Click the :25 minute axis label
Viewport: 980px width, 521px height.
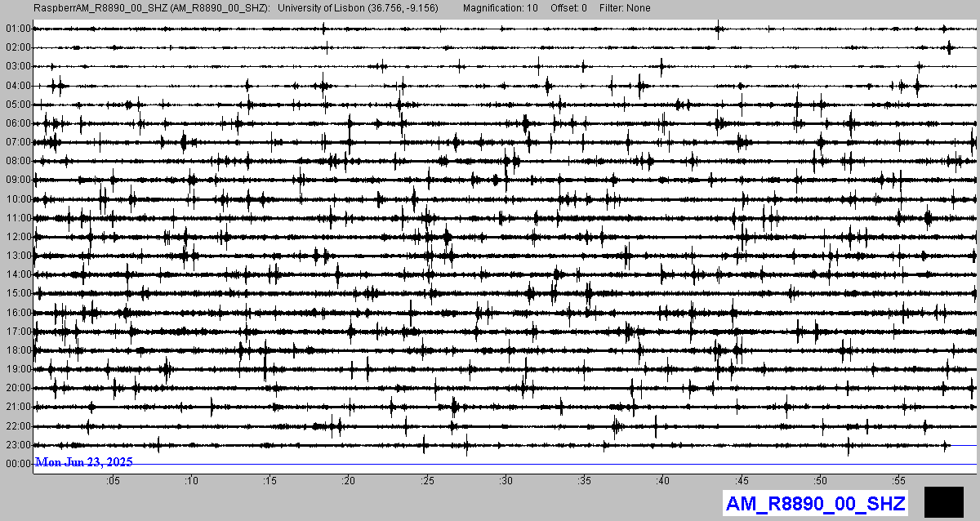pos(427,481)
